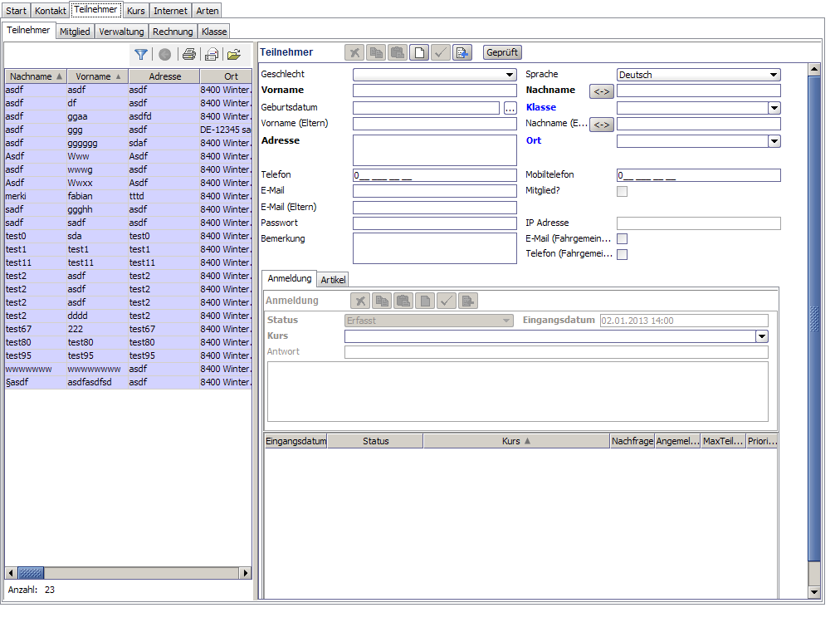Image resolution: width=840 pixels, height=637 pixels.
Task: Expand the Kurs dropdown in Anmeldung
Action: [x=762, y=336]
